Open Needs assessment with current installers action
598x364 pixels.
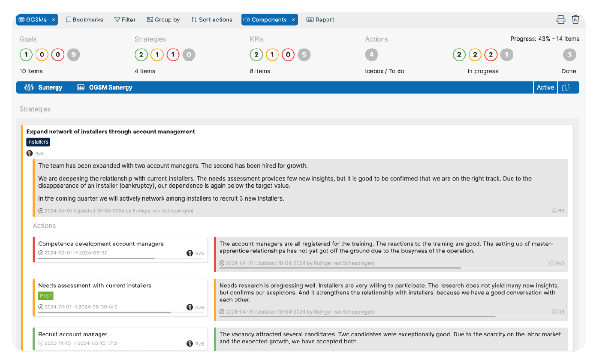tap(95, 286)
